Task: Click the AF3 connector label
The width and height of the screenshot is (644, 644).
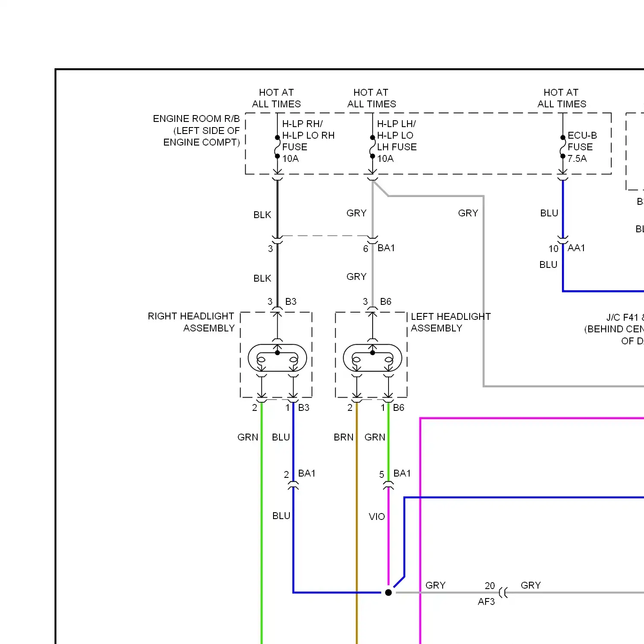Action: click(x=486, y=601)
